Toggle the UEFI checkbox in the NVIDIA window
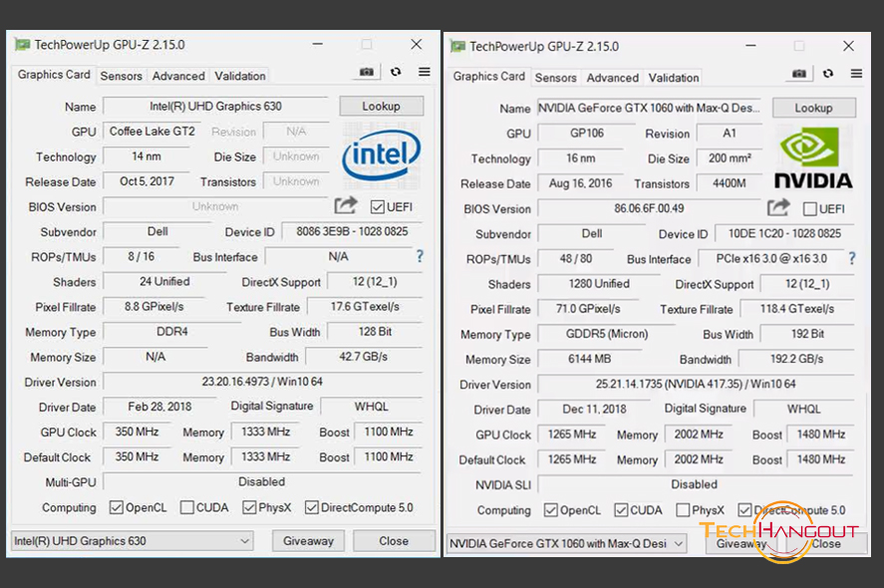Screen dimensions: 884x588 (810, 209)
